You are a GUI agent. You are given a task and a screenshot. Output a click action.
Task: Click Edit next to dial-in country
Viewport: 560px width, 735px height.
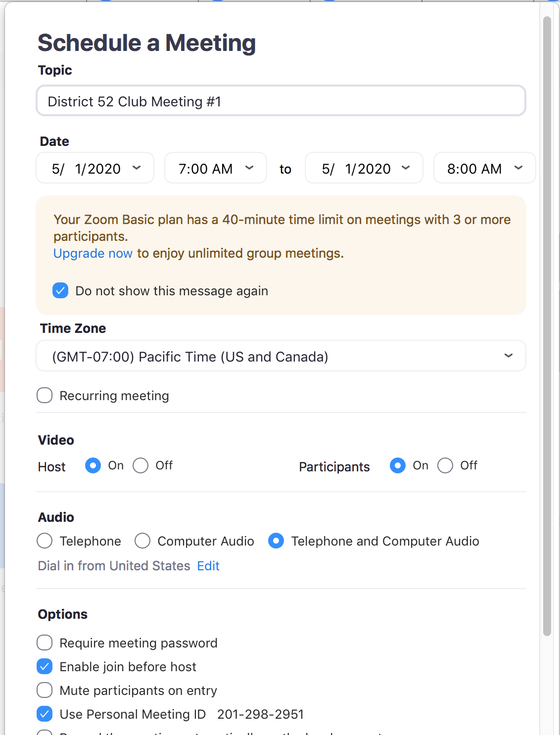[208, 566]
